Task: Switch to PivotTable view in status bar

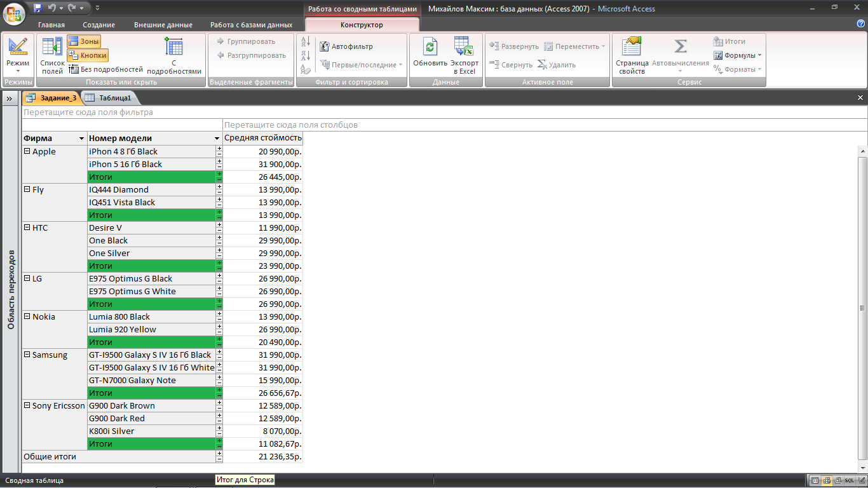Action: [827, 480]
